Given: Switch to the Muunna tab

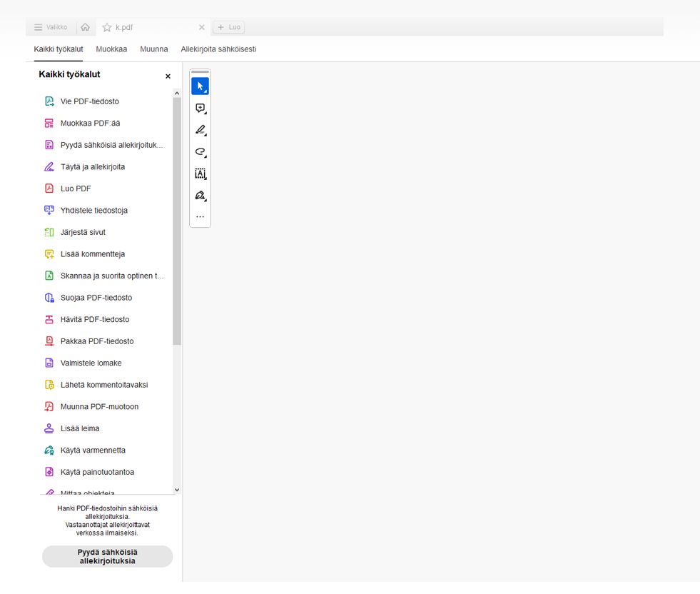Looking at the screenshot, I should pos(154,49).
